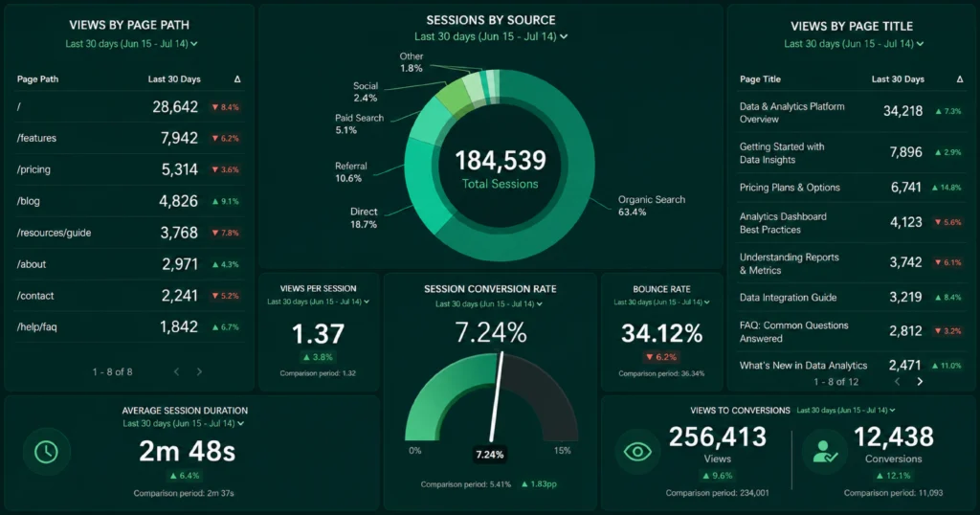Click the 6.2% change badge under bounce rate

coord(661,357)
